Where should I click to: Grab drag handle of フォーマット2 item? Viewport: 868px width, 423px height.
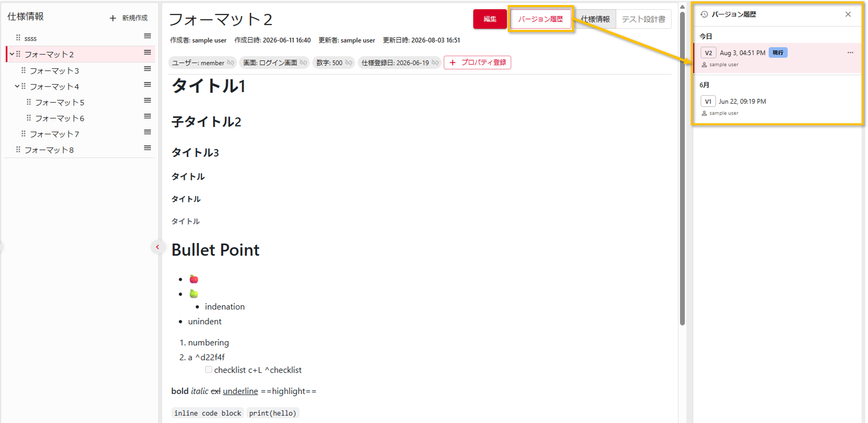pos(18,54)
